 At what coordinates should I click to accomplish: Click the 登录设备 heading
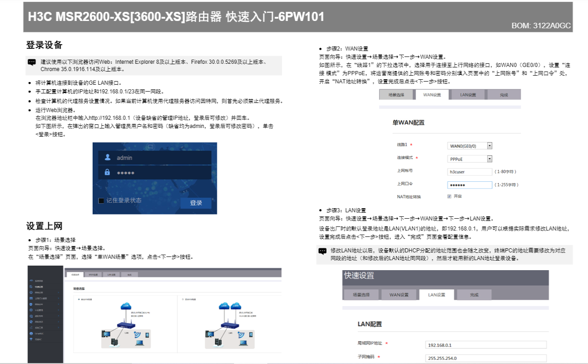pyautogui.click(x=44, y=45)
